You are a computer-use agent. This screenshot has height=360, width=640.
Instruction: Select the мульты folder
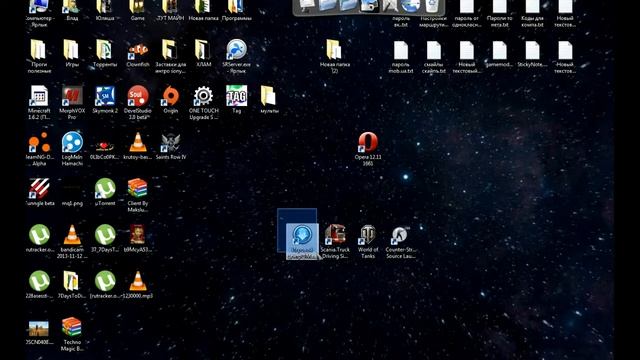click(269, 96)
